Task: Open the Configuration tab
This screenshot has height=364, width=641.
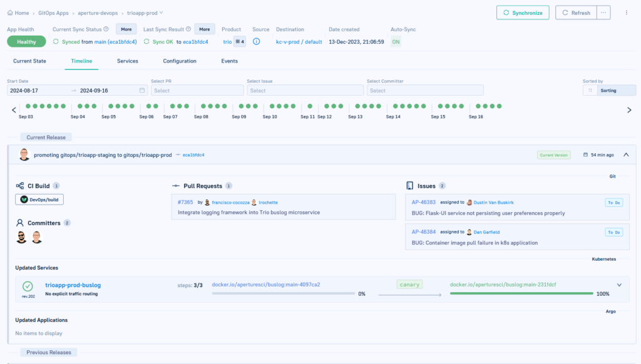Action: 180,61
